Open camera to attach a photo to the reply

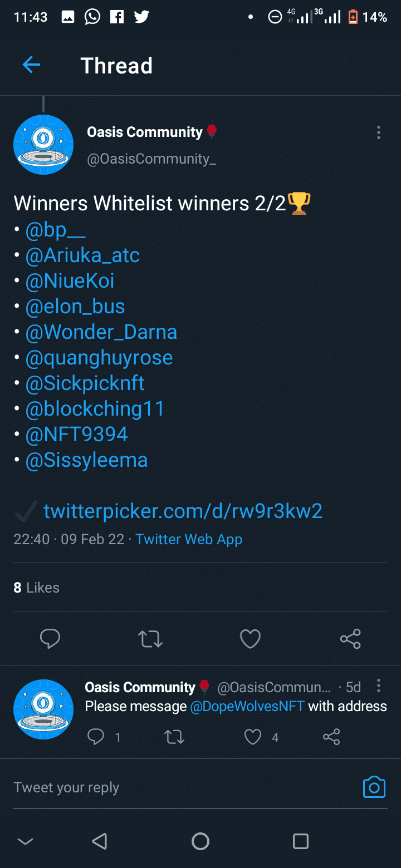374,787
